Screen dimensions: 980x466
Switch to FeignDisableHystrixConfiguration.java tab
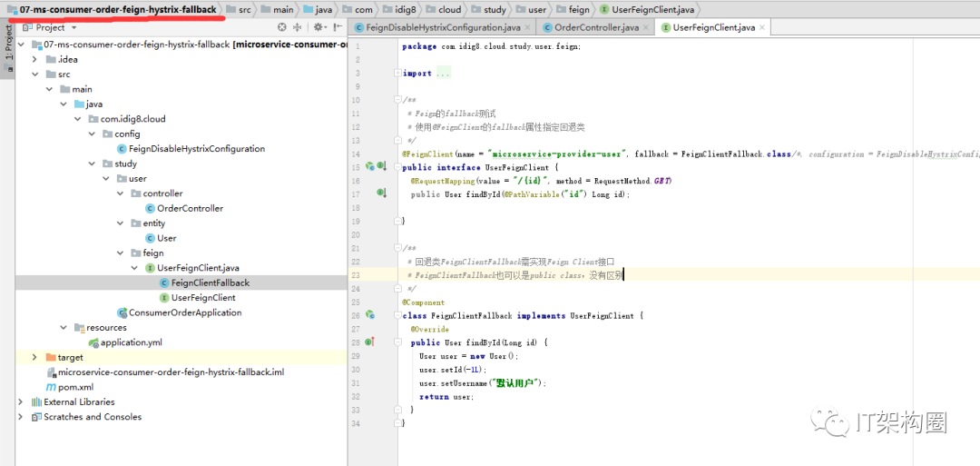click(441, 28)
